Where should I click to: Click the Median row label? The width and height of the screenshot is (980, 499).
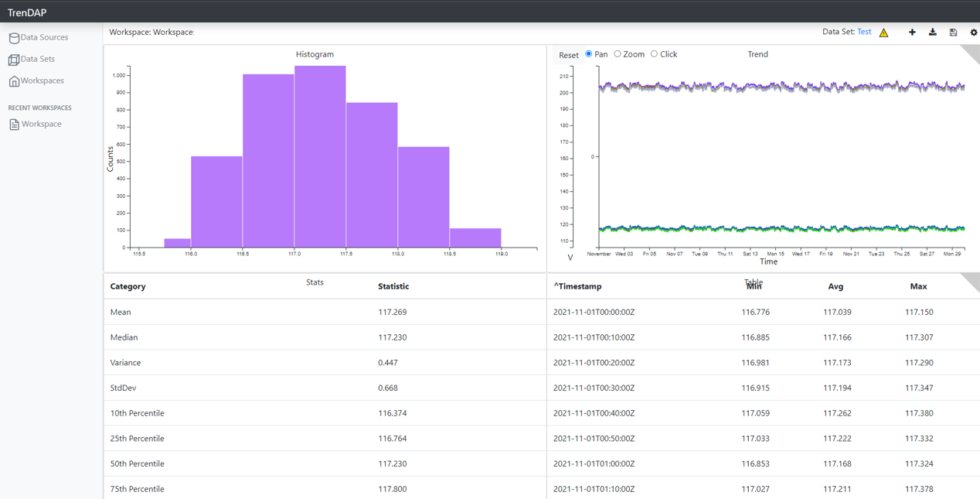[x=124, y=337]
